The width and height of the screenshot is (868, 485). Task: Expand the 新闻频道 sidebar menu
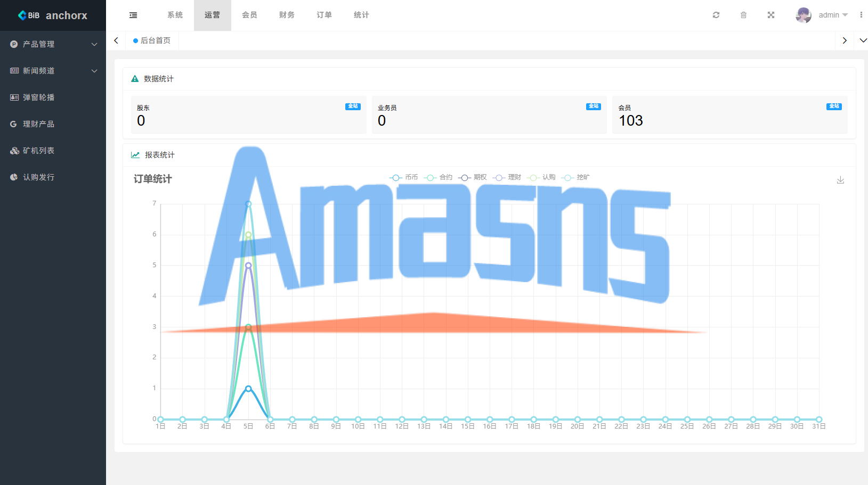(53, 71)
